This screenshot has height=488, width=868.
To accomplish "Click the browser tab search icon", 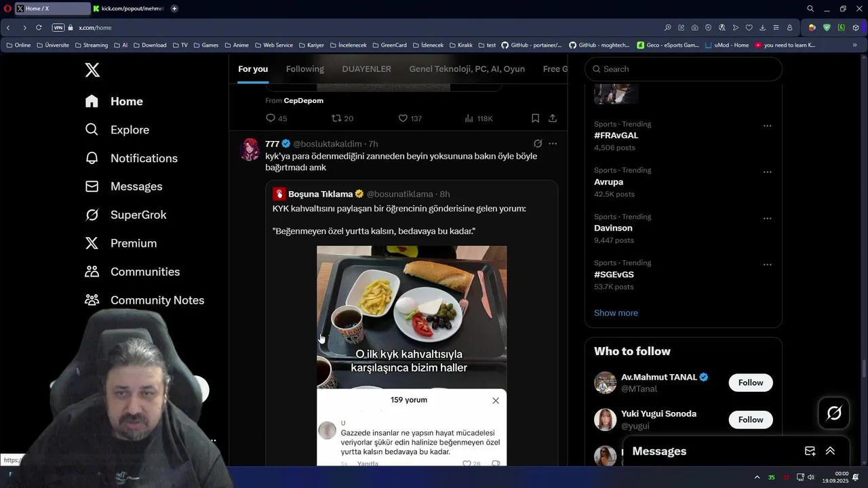I will (x=810, y=9).
